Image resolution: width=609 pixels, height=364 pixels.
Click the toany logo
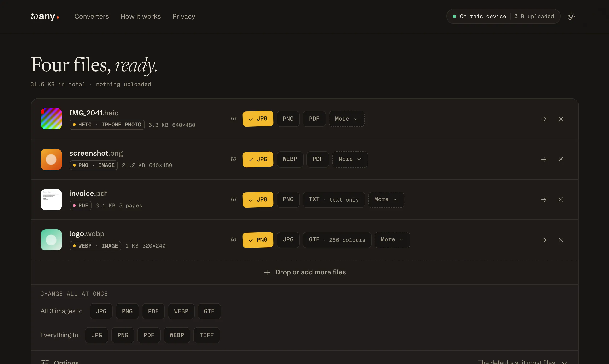(45, 17)
